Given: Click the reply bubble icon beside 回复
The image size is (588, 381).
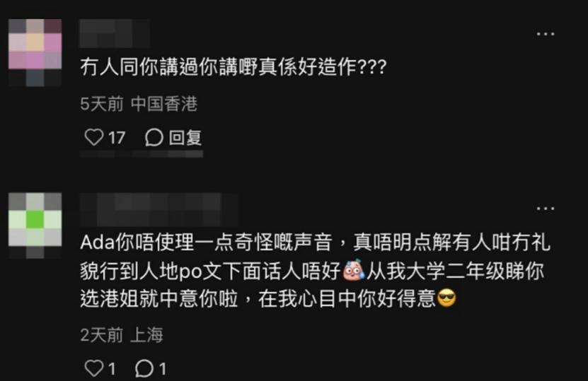Looking at the screenshot, I should 154,138.
